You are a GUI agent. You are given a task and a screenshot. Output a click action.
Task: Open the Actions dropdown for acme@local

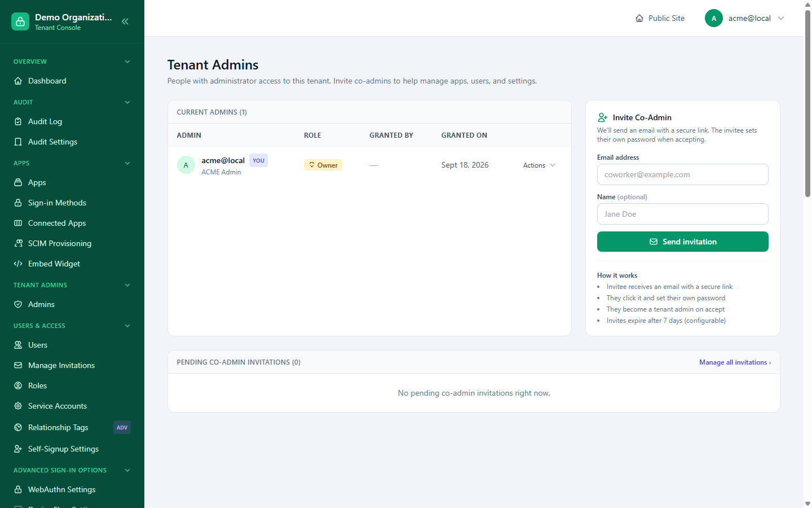point(539,165)
